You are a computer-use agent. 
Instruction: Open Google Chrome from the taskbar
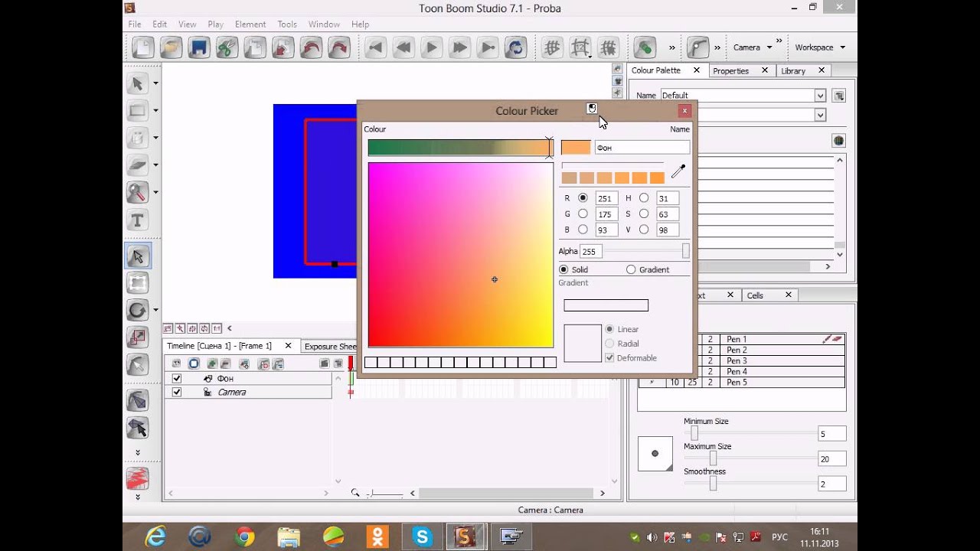click(245, 536)
